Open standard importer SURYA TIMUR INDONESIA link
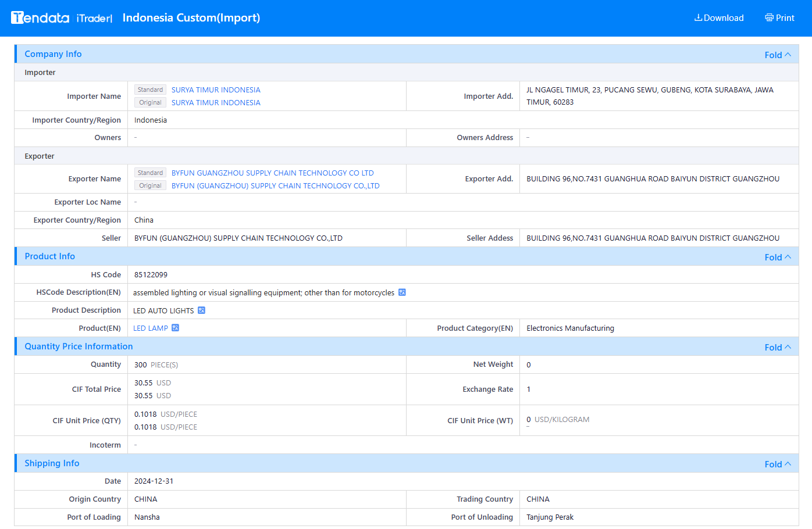The width and height of the screenshot is (812, 529). click(216, 90)
